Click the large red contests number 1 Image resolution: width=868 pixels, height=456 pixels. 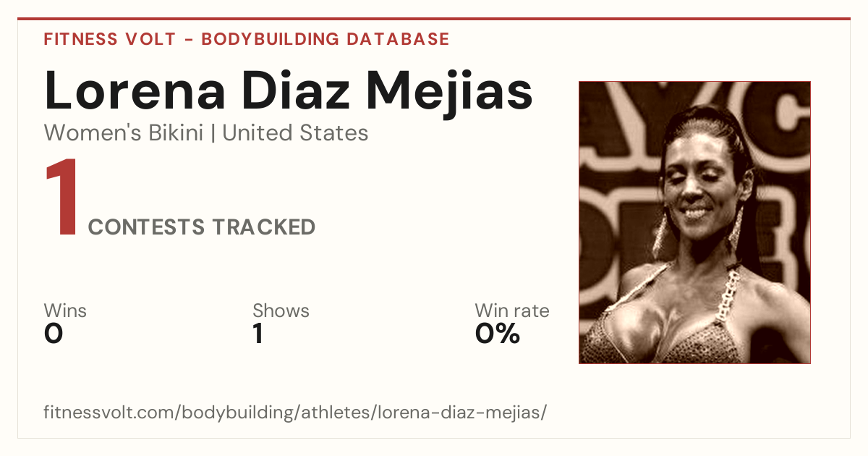coord(62,198)
